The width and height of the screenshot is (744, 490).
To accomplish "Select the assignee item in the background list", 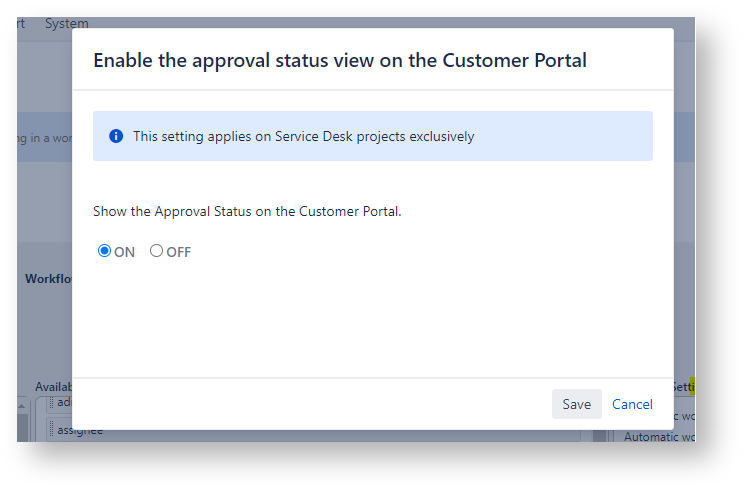I will [80, 432].
